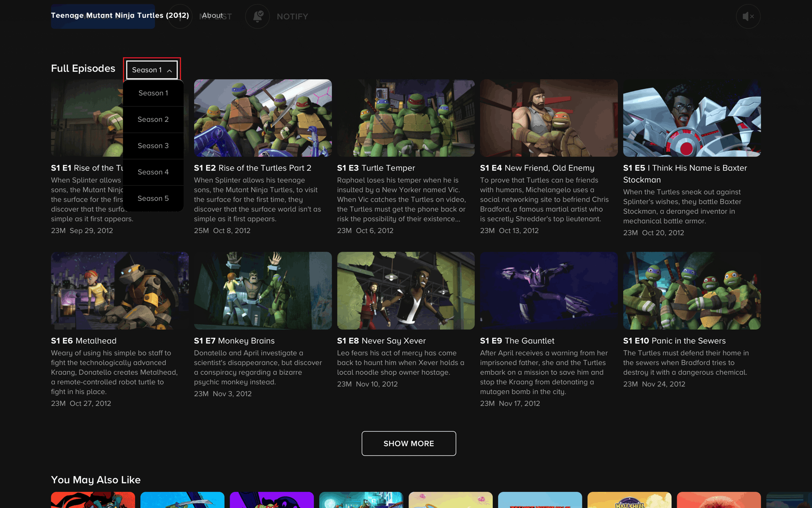The width and height of the screenshot is (812, 508).
Task: Click the Full Episodes heading
Action: tap(83, 69)
